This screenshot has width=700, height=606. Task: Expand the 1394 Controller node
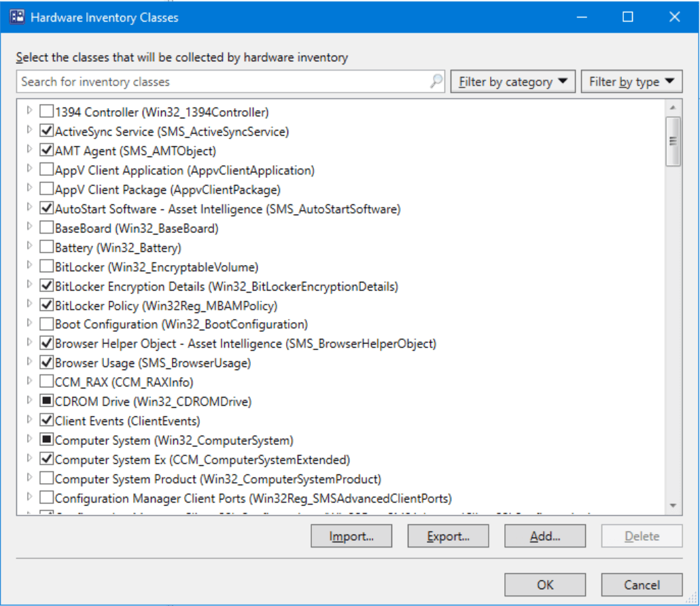click(29, 110)
